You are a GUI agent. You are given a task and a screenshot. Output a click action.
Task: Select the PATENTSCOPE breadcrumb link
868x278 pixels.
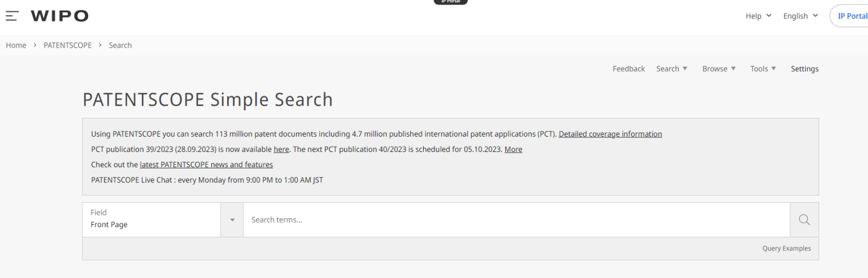point(67,45)
